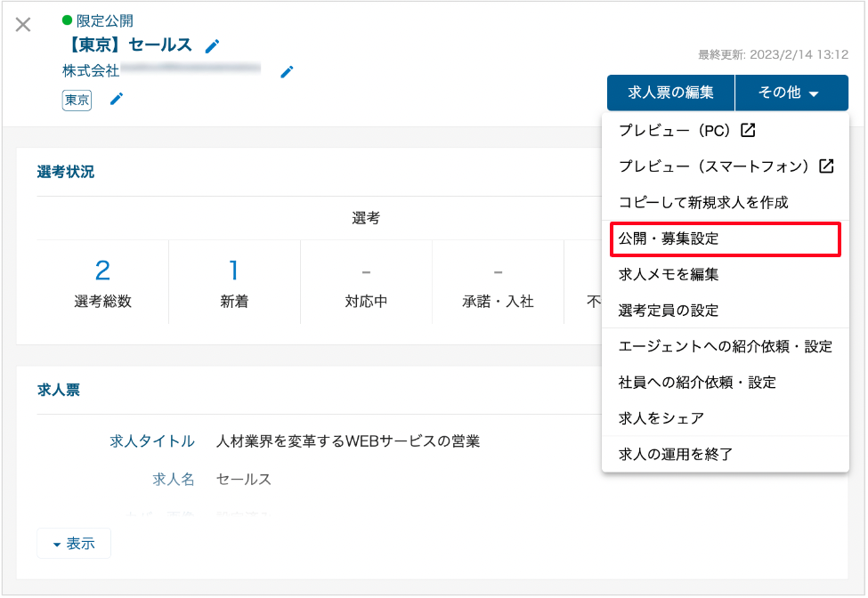Close the job detail panel with X

pos(22,24)
